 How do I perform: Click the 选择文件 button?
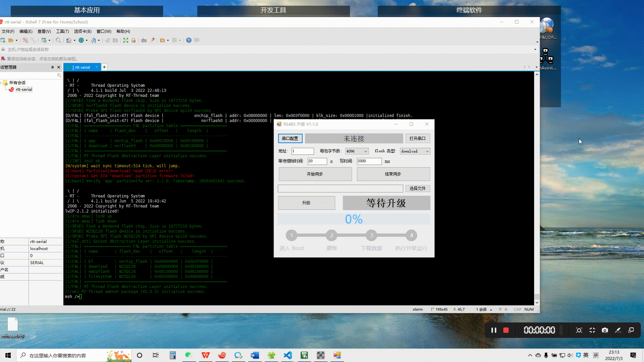417,188
